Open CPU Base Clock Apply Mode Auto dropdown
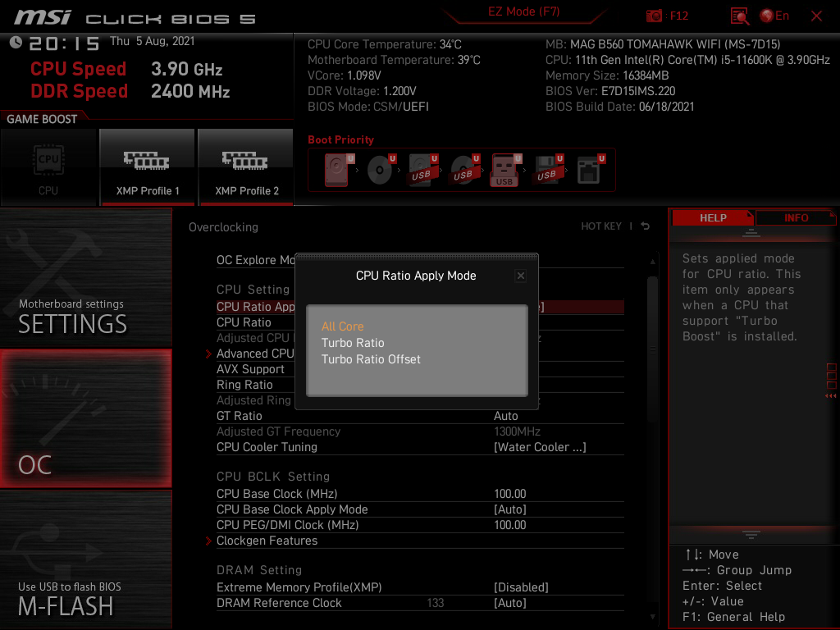The width and height of the screenshot is (840, 630). (x=509, y=509)
